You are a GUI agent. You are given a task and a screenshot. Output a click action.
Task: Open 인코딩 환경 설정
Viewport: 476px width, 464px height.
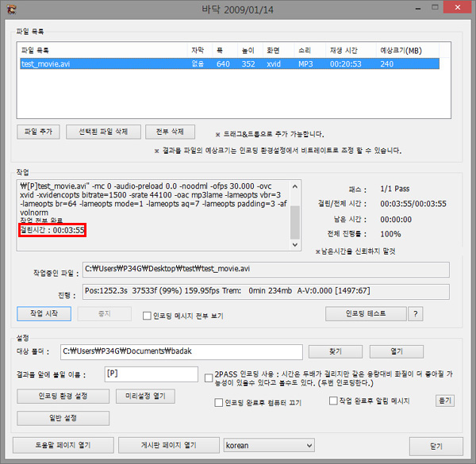(63, 396)
